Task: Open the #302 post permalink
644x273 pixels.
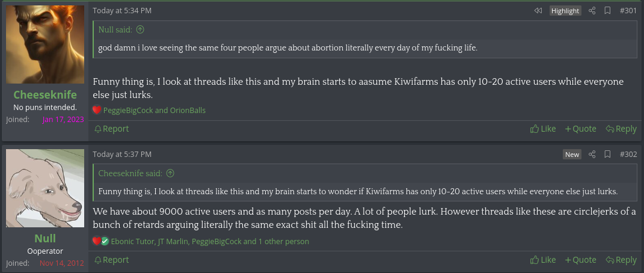Action: [x=628, y=155]
